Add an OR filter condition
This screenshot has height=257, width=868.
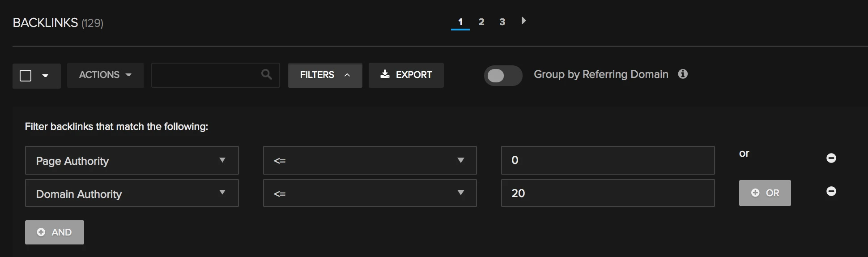tap(765, 193)
